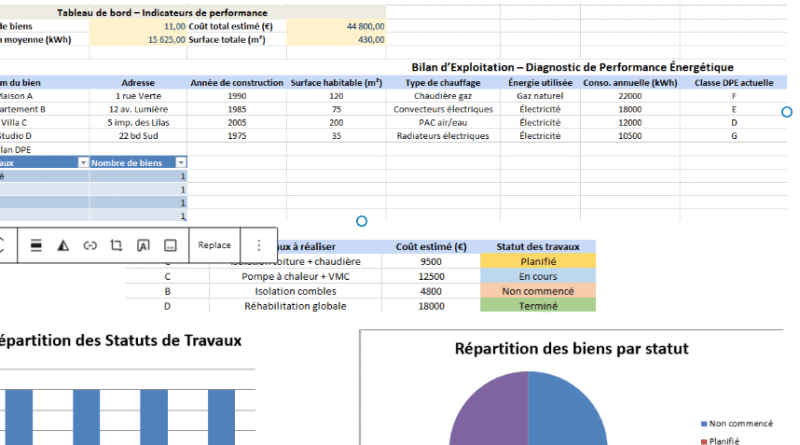Viewport: 800px width, 445px height.
Task: Click the 12500 estimated cost cell
Action: [x=431, y=276]
